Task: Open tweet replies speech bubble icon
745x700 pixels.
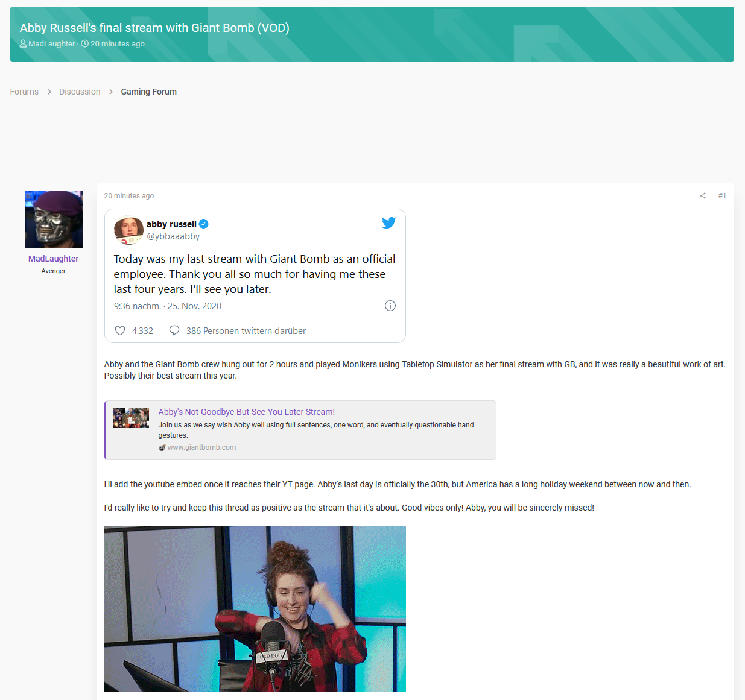Action: click(x=174, y=330)
